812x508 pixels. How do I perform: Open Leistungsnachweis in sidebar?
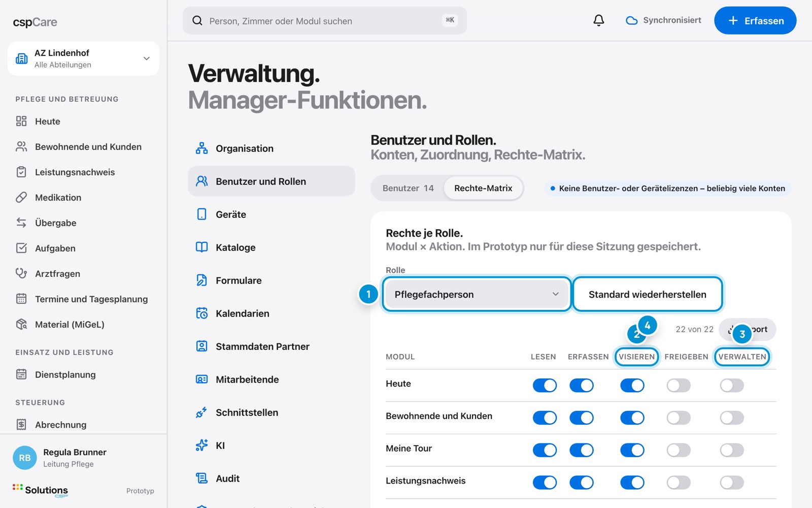tap(83, 172)
